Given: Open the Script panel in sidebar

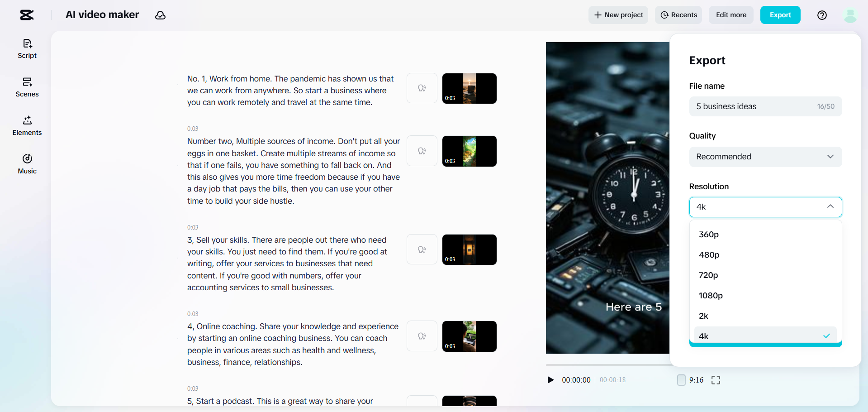Looking at the screenshot, I should tap(27, 49).
